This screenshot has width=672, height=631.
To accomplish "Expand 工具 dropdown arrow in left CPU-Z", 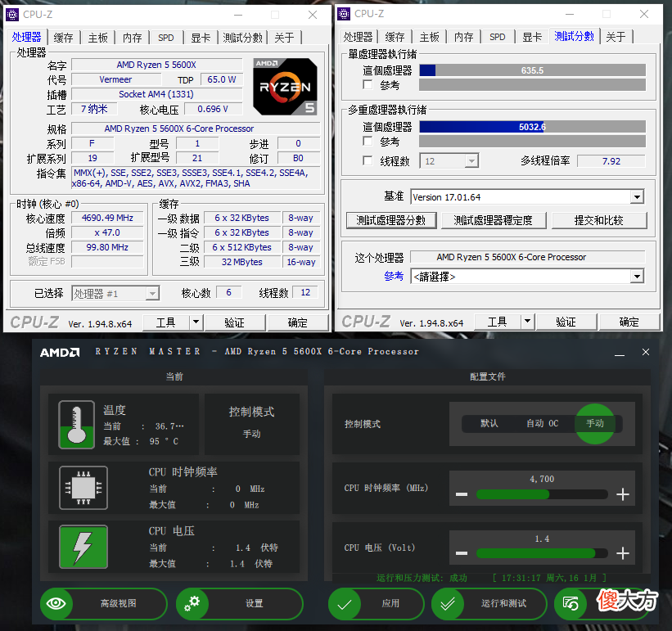I will click(196, 322).
